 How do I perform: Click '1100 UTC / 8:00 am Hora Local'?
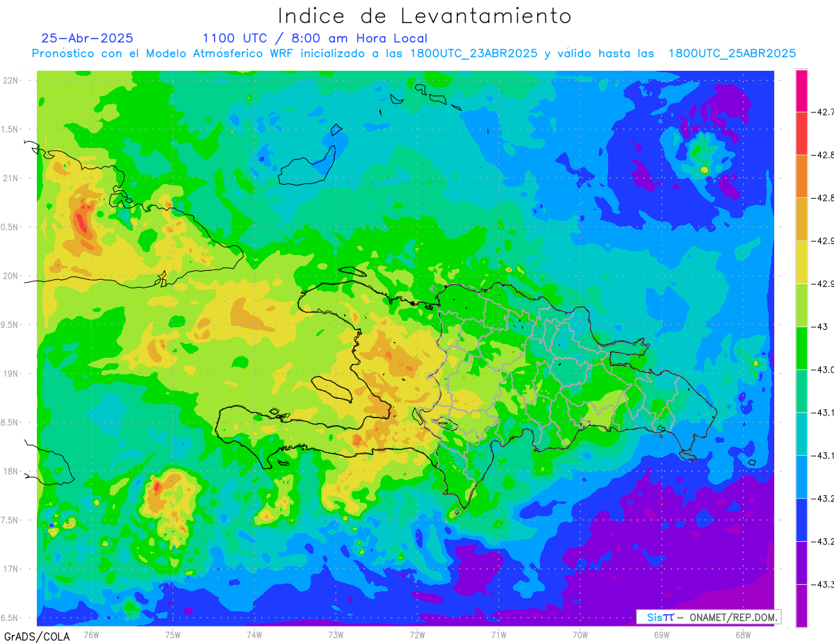[315, 39]
